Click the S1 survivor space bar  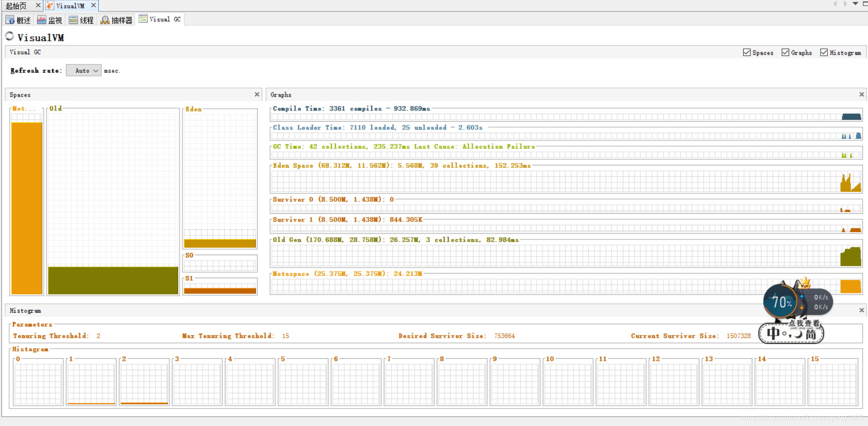[220, 291]
